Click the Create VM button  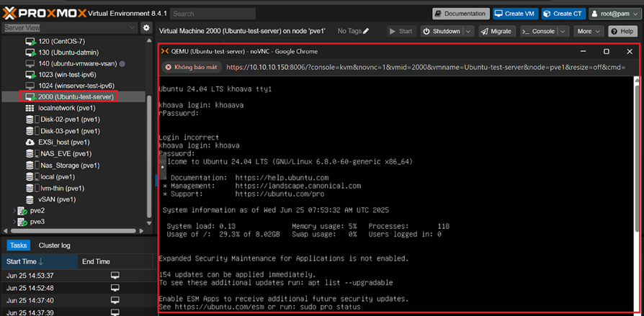(x=514, y=13)
